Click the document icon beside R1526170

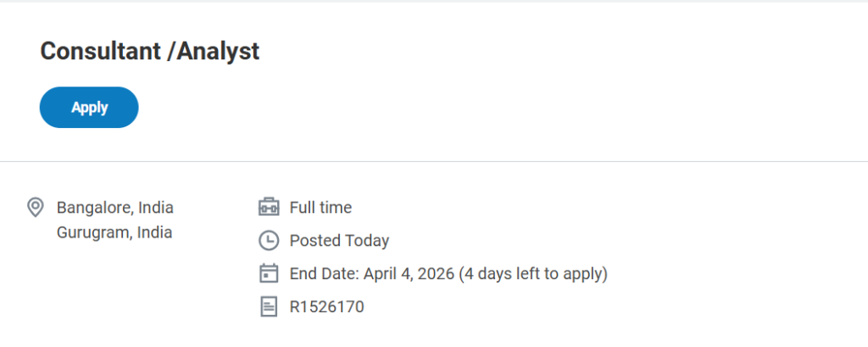coord(268,306)
